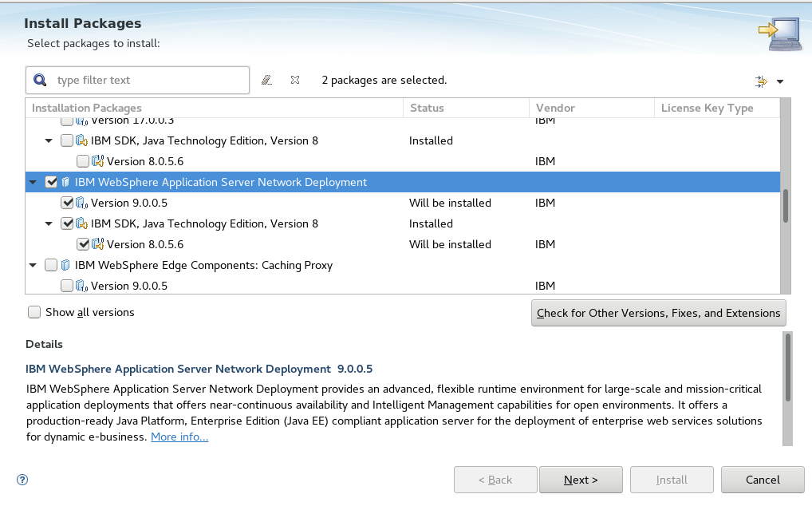Click the Next button
812x506 pixels.
[x=581, y=480]
